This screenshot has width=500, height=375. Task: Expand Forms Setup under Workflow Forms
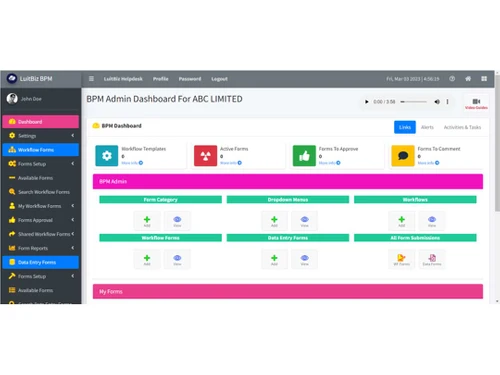(x=41, y=164)
